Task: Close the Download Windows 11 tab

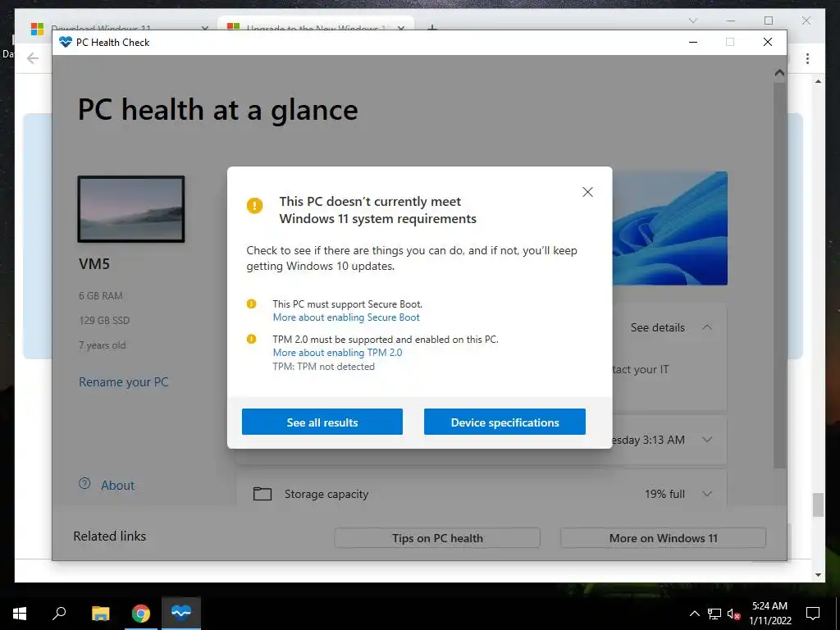Action: pyautogui.click(x=204, y=28)
